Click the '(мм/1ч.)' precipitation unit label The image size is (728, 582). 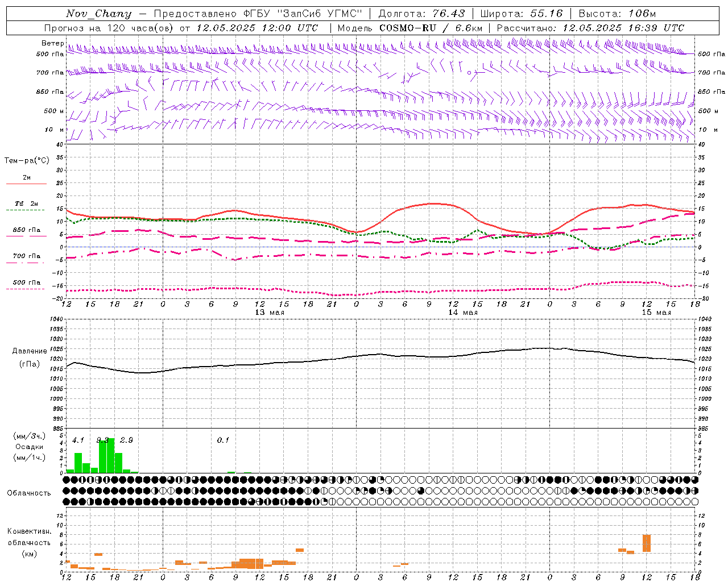[x=29, y=458]
